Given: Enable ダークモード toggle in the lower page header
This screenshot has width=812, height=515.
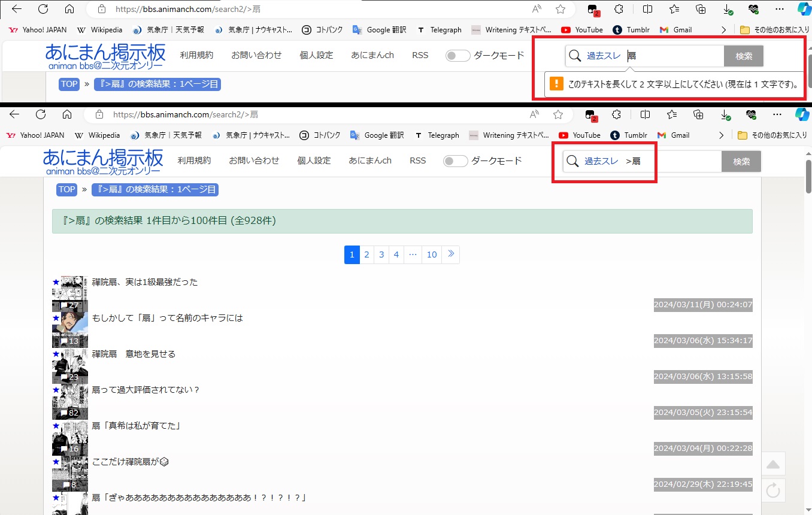Looking at the screenshot, I should tap(455, 161).
